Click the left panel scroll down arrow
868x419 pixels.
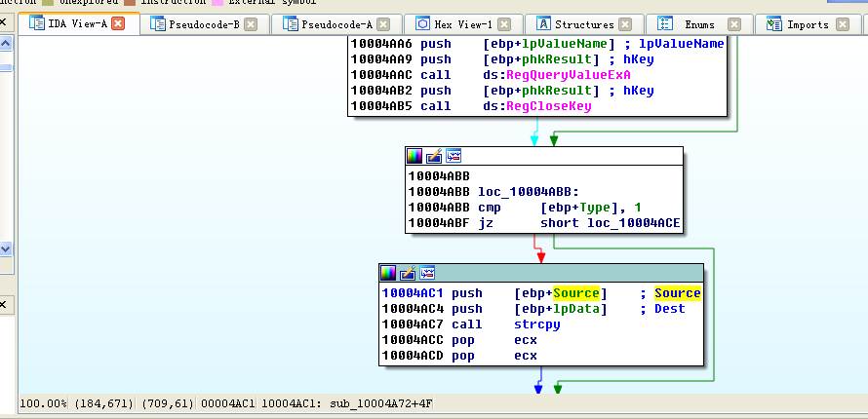(x=6, y=249)
